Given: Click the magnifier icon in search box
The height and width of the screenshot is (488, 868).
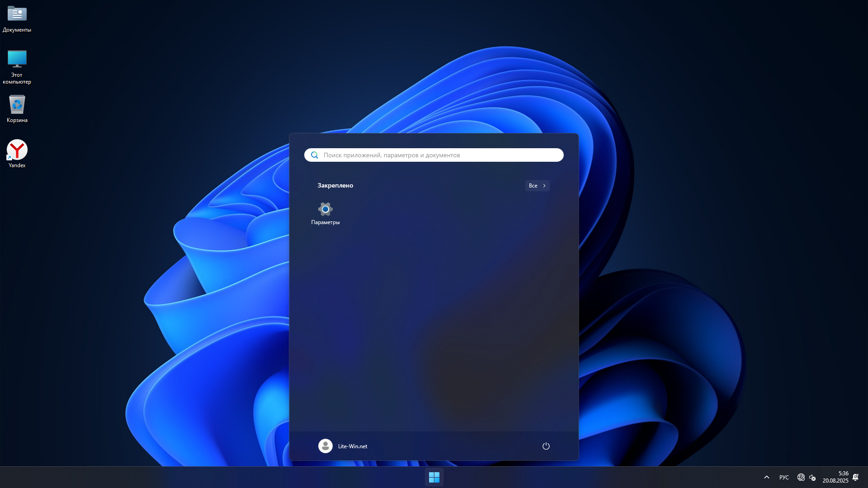Looking at the screenshot, I should tap(315, 155).
